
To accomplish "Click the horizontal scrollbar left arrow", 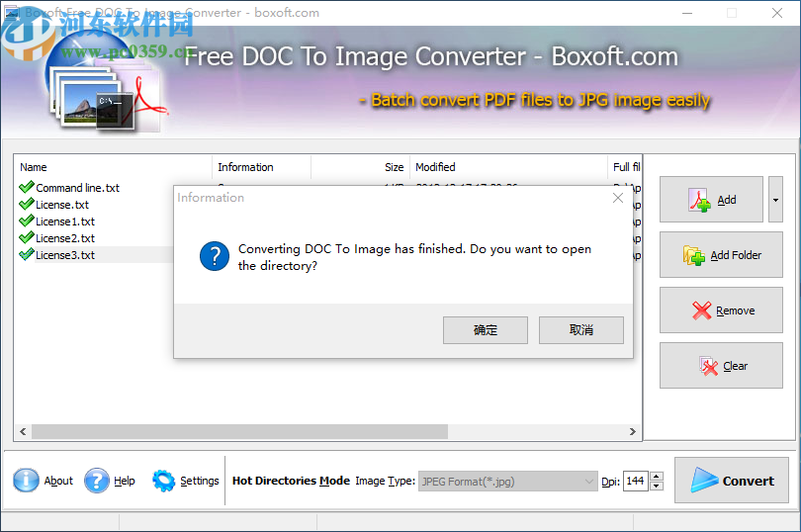I will tap(23, 431).
